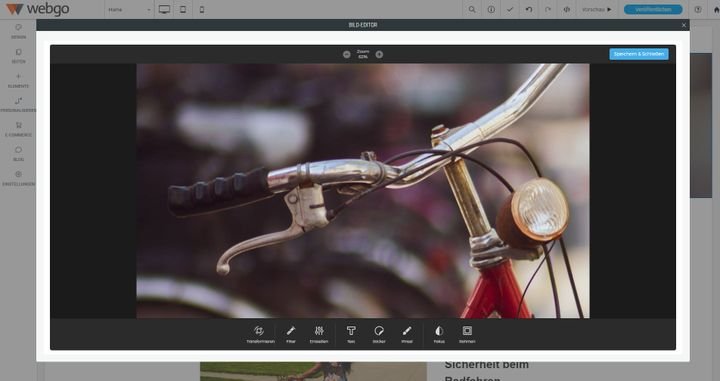Open Seiten in left sidebar
720x381 pixels.
pos(18,56)
